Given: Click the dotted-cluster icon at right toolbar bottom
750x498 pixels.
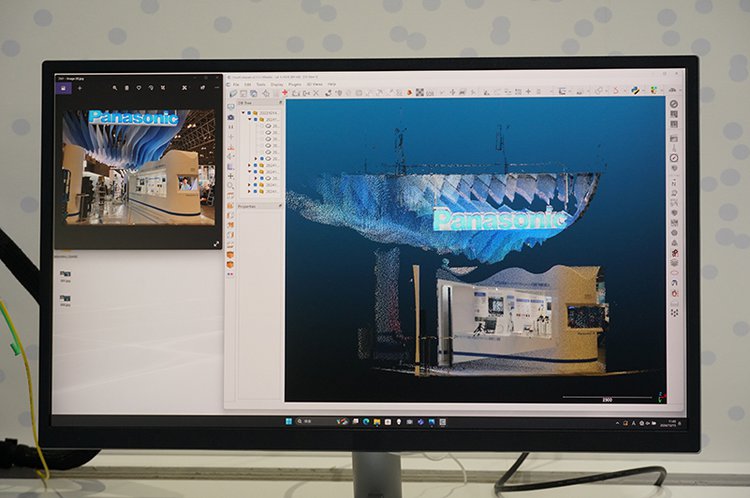Looking at the screenshot, I should (x=674, y=313).
